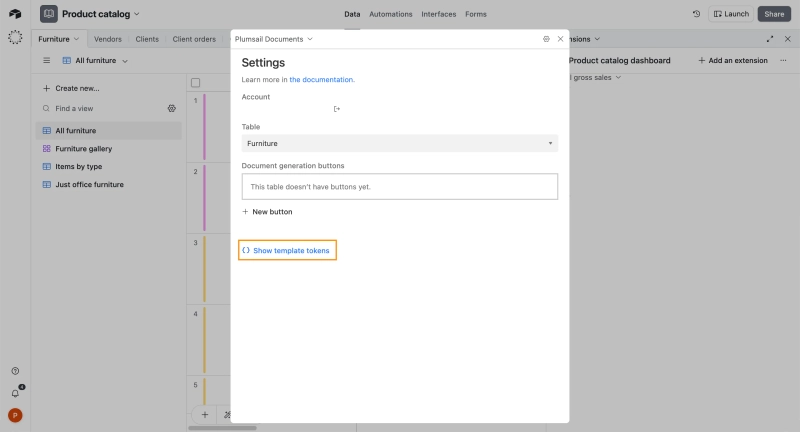Open Plumsail extension settings gear icon
The width and height of the screenshot is (800, 432).
tap(546, 39)
